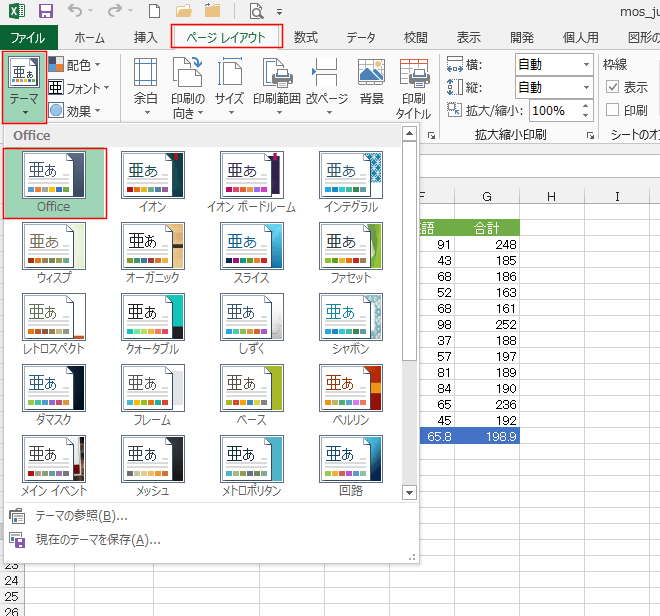Image resolution: width=660 pixels, height=616 pixels.
Task: Open the ファイル tab
Action: 27,37
